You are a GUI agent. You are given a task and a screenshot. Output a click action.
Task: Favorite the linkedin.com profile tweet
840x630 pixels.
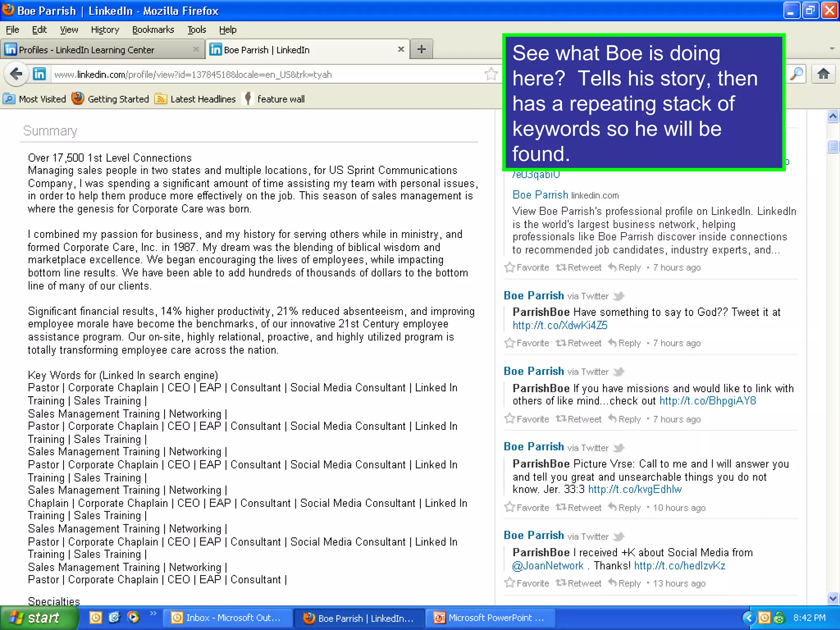[527, 267]
